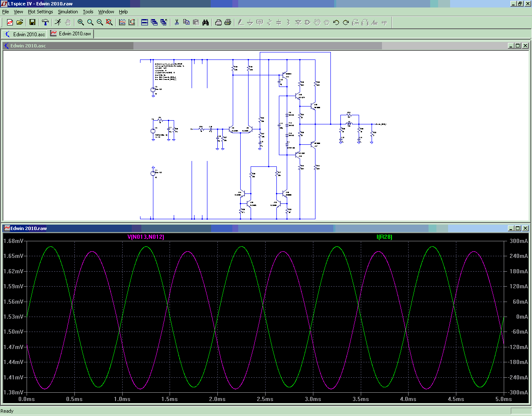
Task: Select the Inductor component tool
Action: click(288, 22)
